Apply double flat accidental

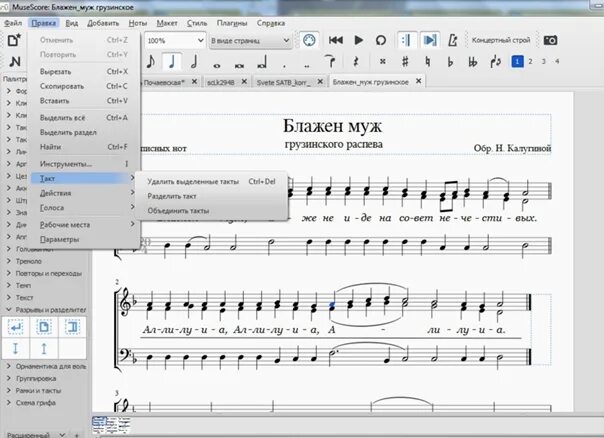(473, 62)
